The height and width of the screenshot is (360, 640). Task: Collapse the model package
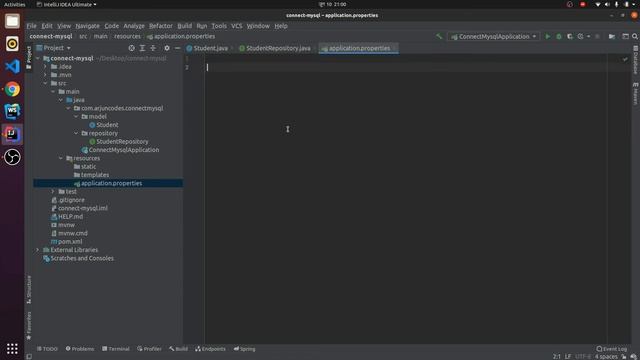pos(76,117)
